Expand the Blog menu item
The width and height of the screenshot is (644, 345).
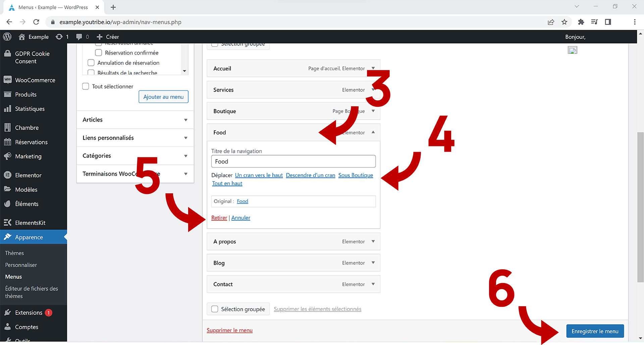[373, 263]
